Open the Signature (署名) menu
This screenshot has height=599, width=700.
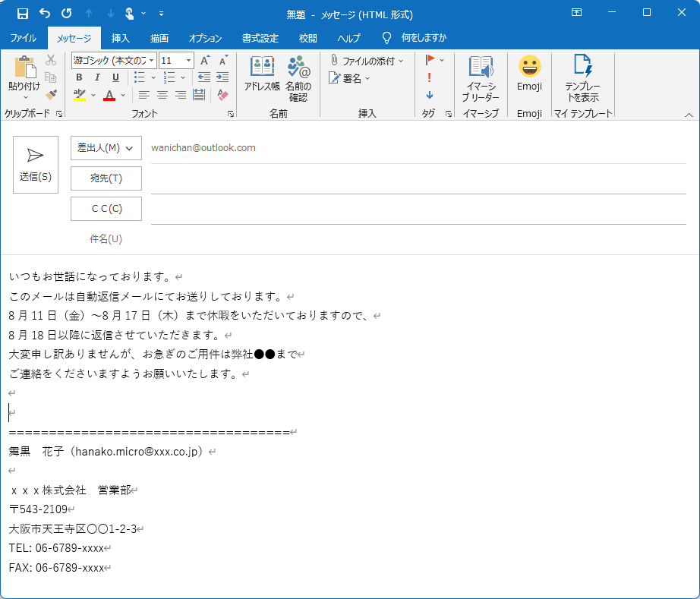[349, 78]
